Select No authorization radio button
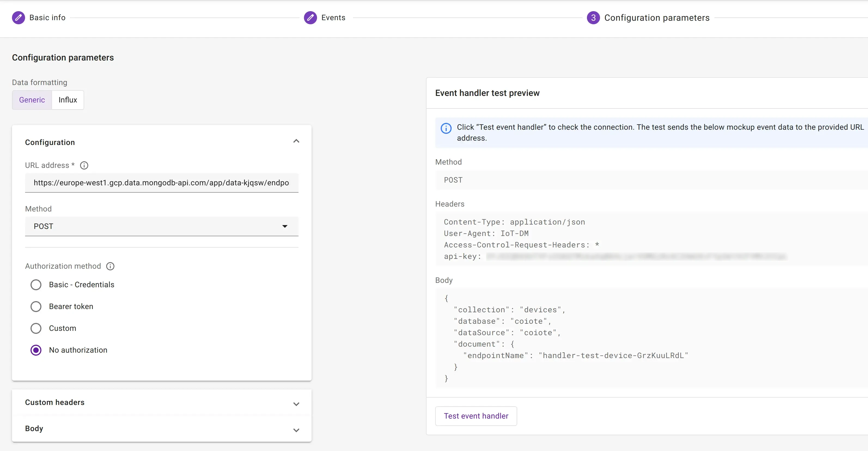Viewport: 868px width, 451px height. coord(36,350)
